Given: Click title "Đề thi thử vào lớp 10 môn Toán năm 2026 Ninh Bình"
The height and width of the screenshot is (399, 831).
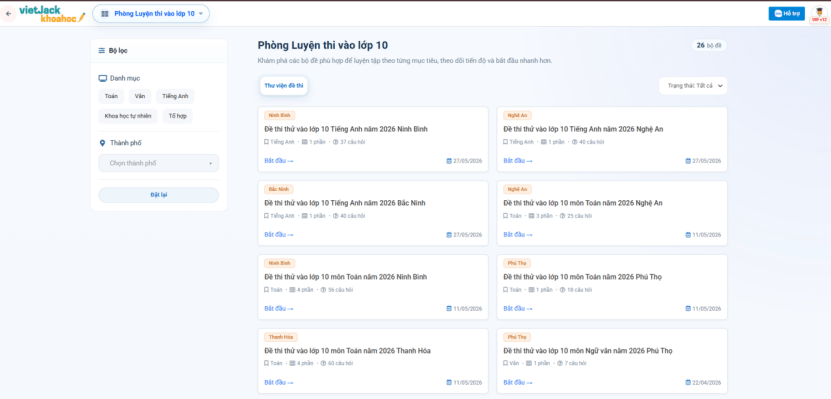Looking at the screenshot, I should (346, 277).
